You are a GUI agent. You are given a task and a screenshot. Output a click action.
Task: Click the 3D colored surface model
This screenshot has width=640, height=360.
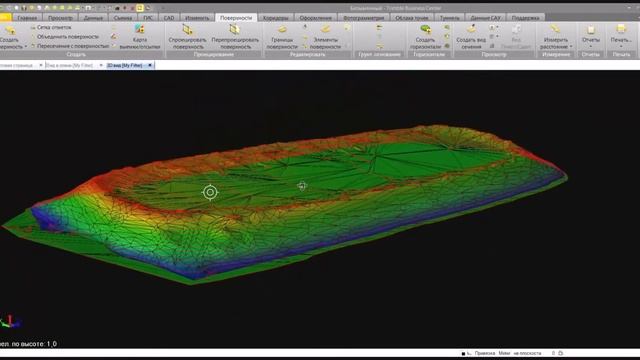[286, 204]
